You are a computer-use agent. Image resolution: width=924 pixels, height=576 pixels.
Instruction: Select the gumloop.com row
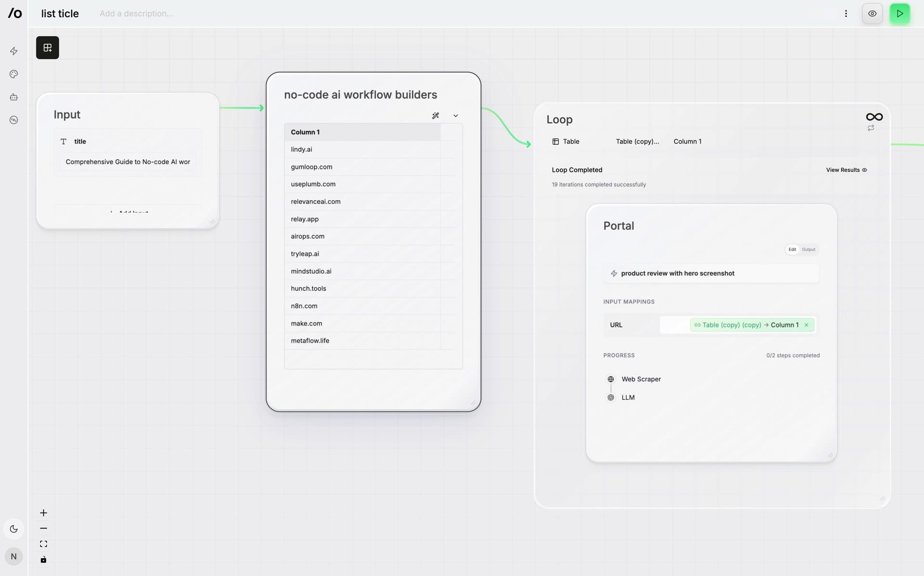tap(362, 167)
